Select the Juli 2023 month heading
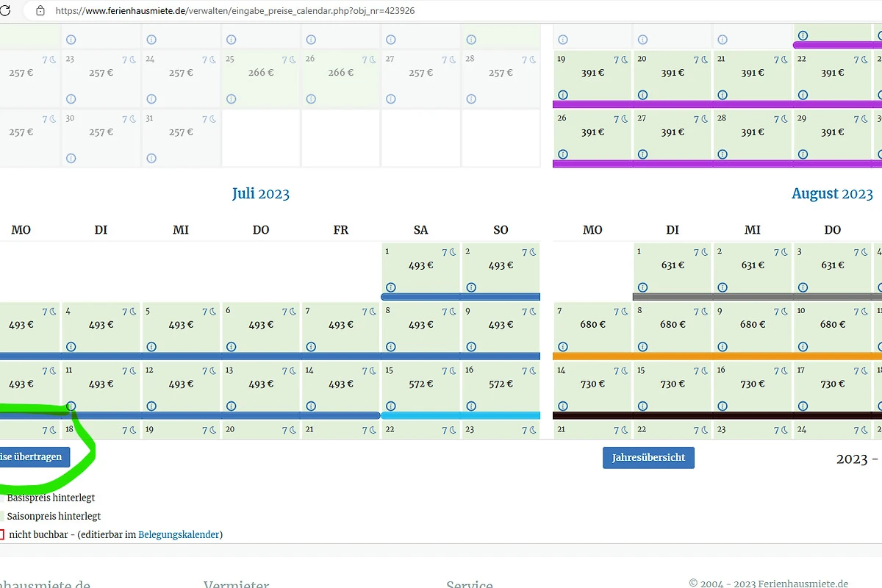The image size is (882, 588). pyautogui.click(x=261, y=194)
